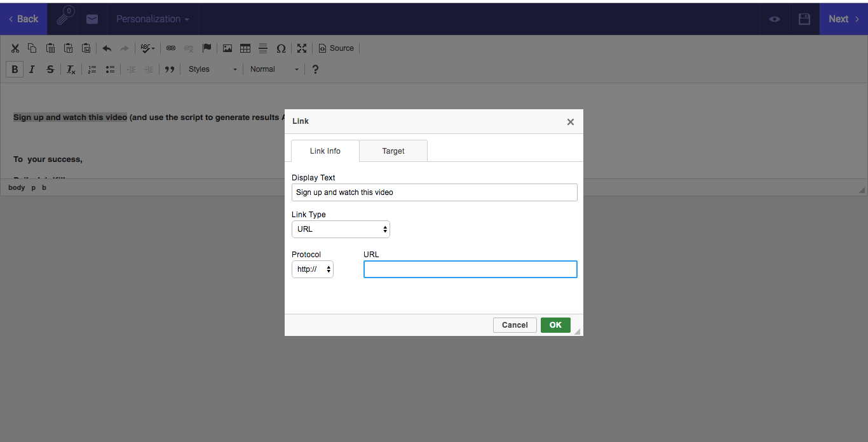Toggle Strikethrough formatting
Screen dimensions: 868x442
tap(50, 69)
